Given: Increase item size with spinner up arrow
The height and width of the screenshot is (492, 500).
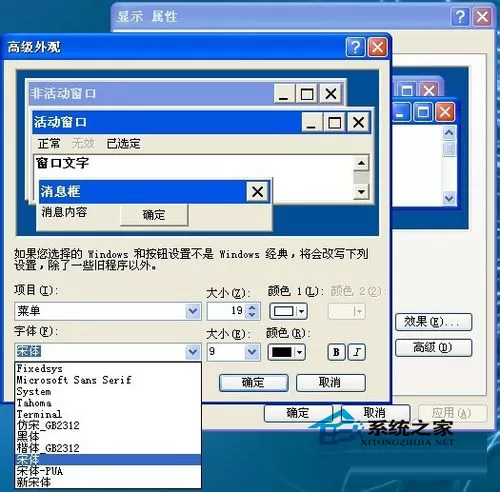Looking at the screenshot, I should pyautogui.click(x=252, y=307).
